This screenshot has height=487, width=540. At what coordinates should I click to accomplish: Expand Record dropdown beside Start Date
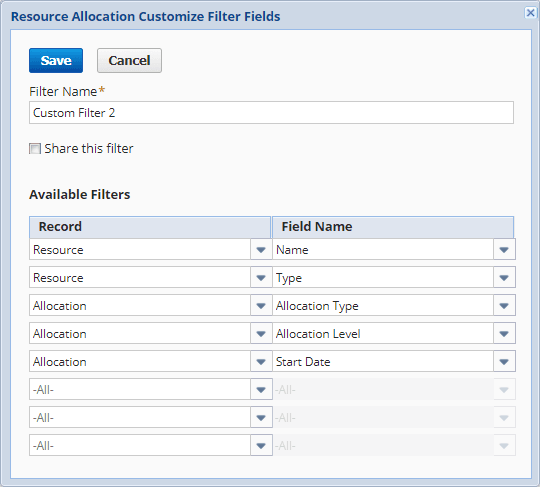click(x=261, y=361)
